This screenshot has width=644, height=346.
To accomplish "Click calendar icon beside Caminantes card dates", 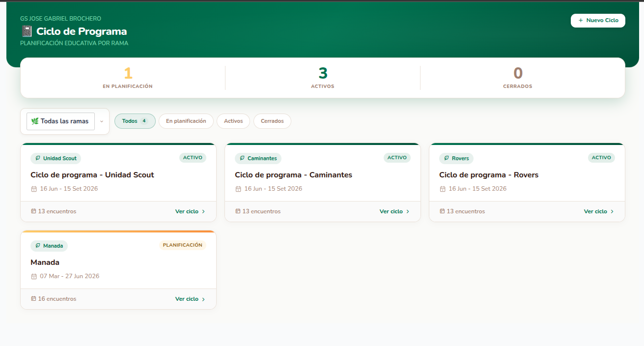I will click(238, 189).
